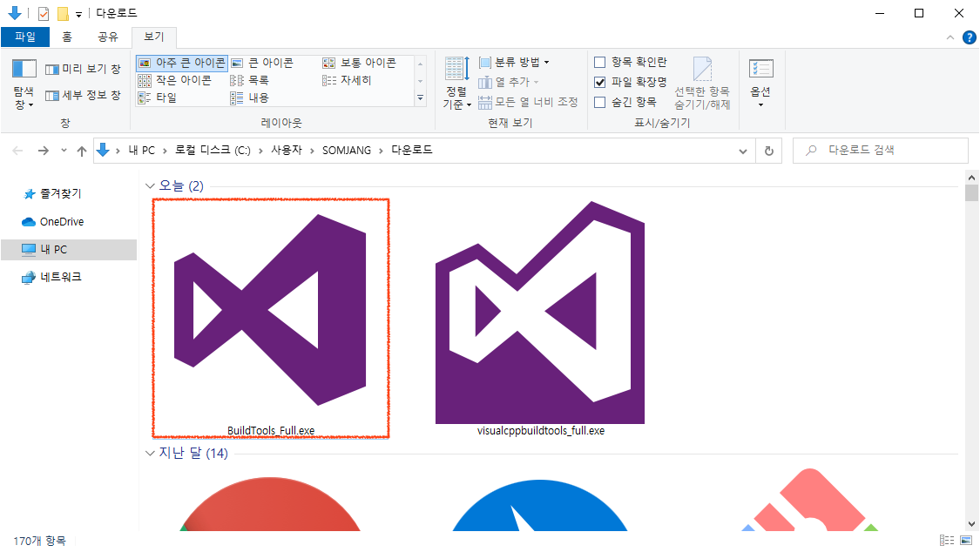This screenshot has height=552, width=980.
Task: Collapse the 오늘 (2) group
Action: pyautogui.click(x=149, y=186)
